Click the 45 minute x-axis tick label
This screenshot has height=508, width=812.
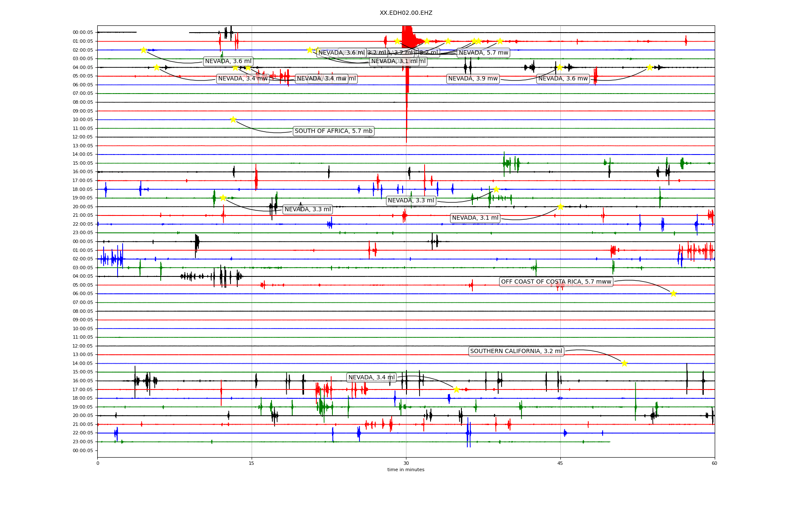coord(560,463)
